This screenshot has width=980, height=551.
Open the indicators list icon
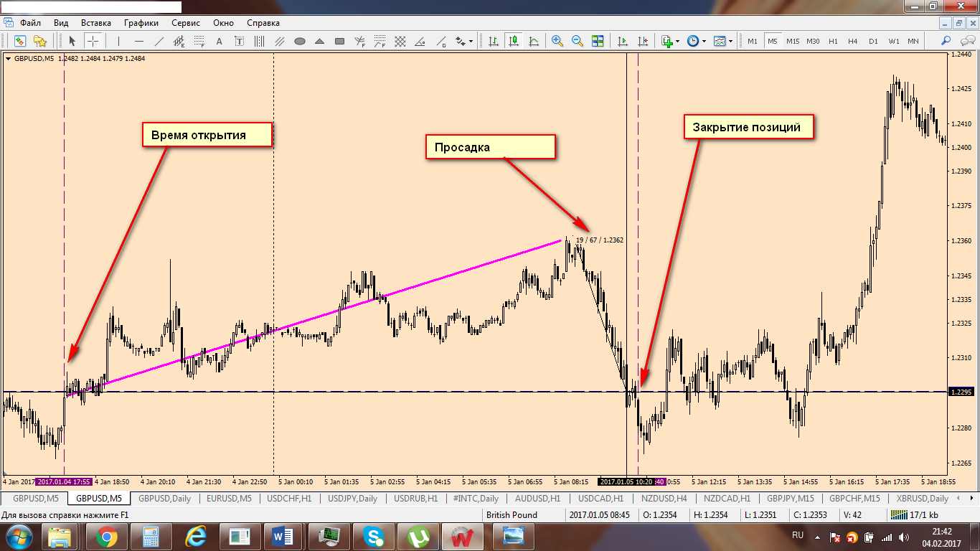click(x=667, y=41)
